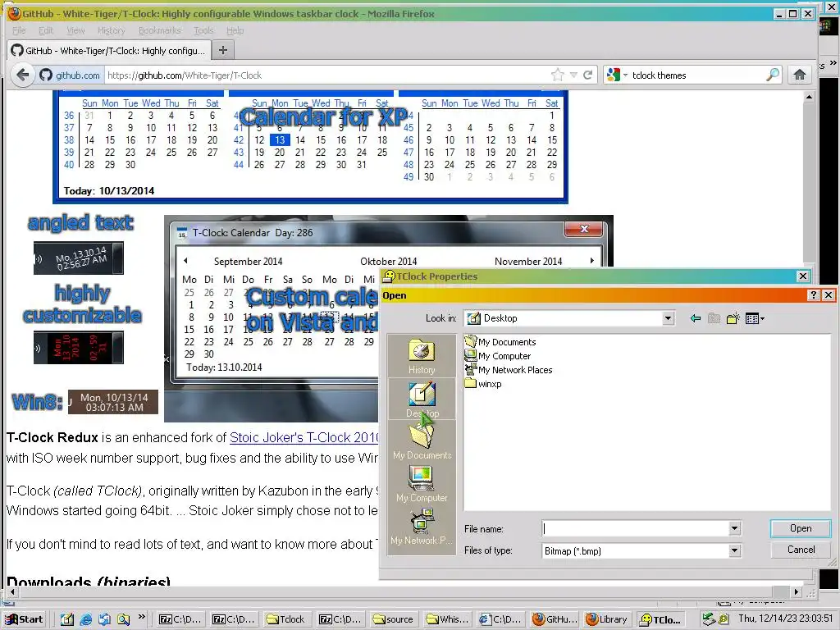Viewport: 840px width, 630px height.
Task: Switch to Library taskbar button
Action: coord(606,619)
